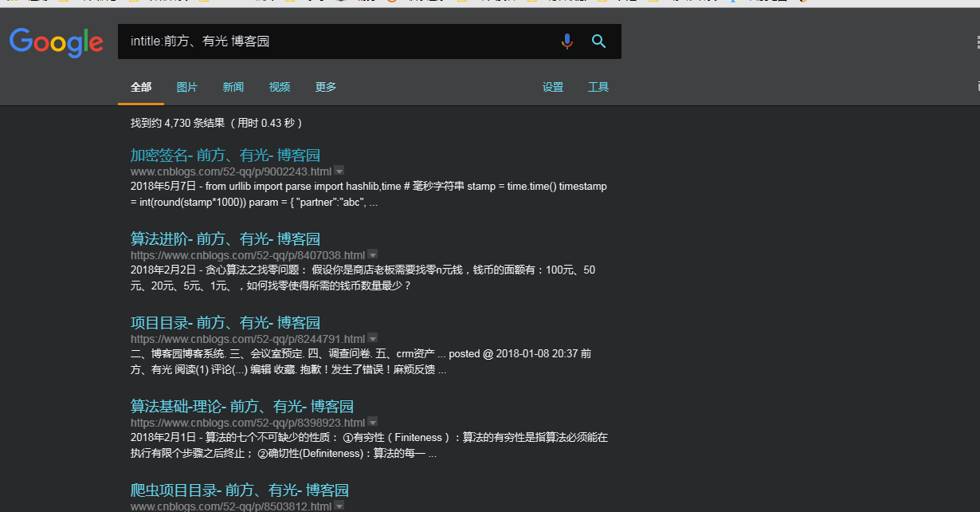
Task: Click the magnifying glass search icon
Action: [599, 41]
